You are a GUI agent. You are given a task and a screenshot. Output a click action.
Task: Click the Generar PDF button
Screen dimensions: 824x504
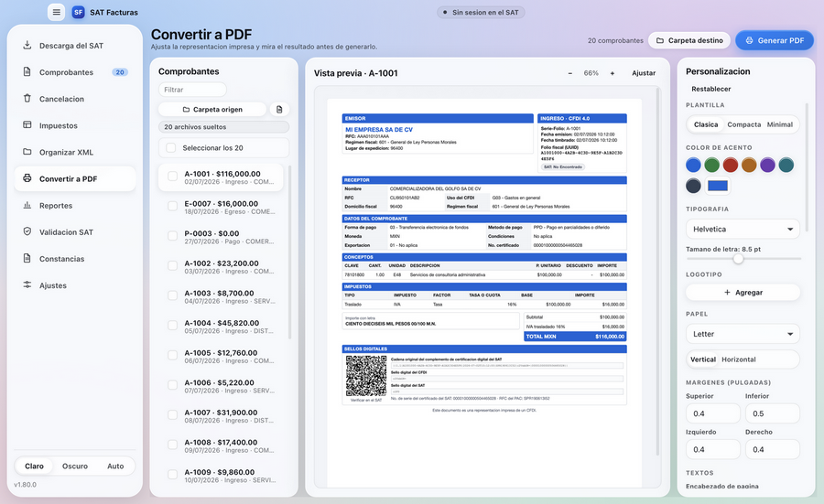pos(775,40)
